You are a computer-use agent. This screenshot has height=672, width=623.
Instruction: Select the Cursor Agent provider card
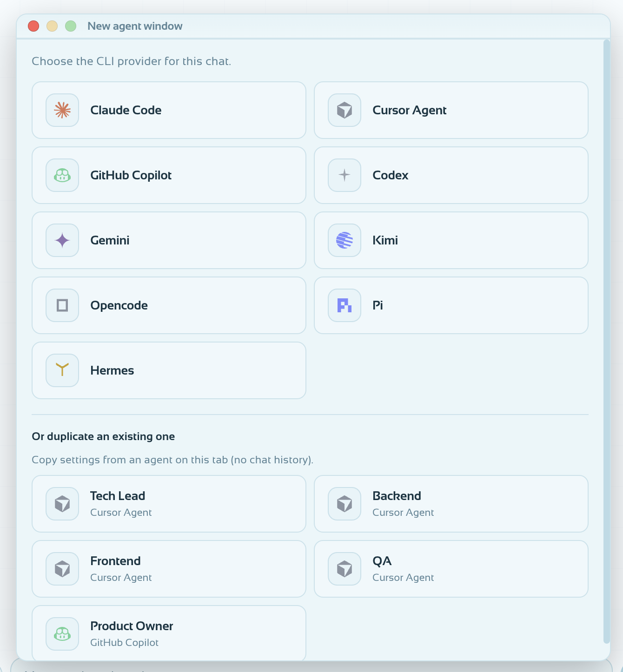point(451,110)
